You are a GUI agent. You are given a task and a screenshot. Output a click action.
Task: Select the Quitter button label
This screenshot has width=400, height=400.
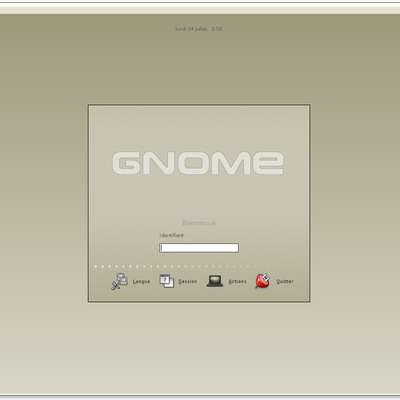tap(285, 281)
